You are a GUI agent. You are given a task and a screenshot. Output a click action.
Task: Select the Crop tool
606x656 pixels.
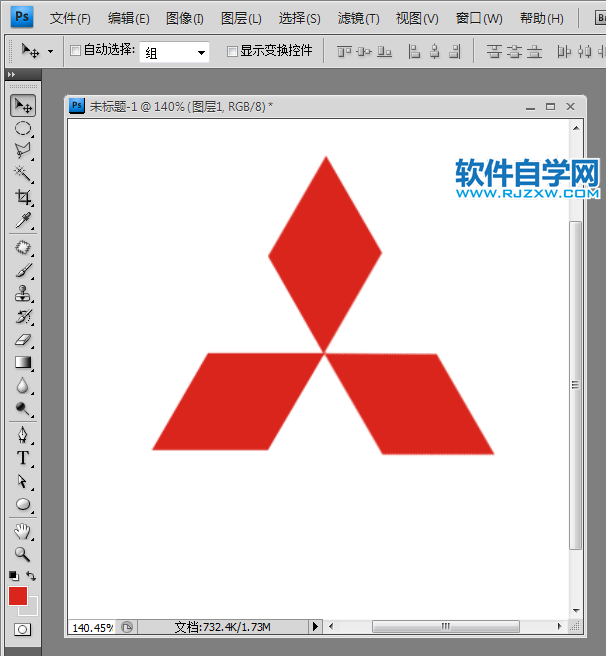(23, 197)
